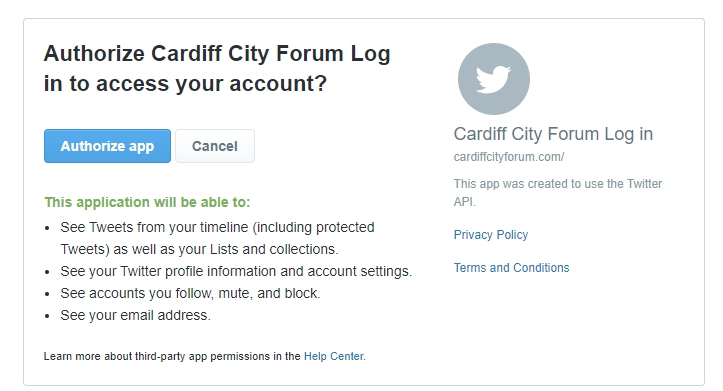723x391 pixels.
Task: Click the 'See accounts you follow, mute, and block' line
Action: (190, 293)
